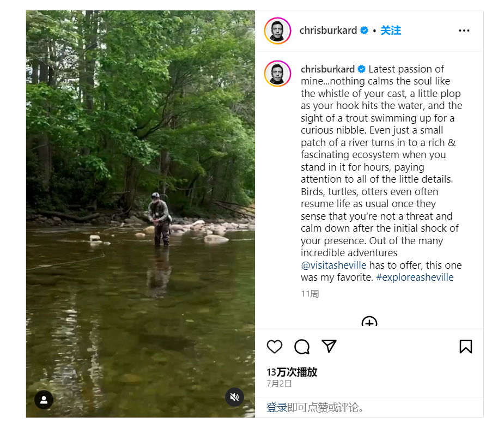Like the post using the heart icon
This screenshot has width=504, height=423.
[x=275, y=347]
